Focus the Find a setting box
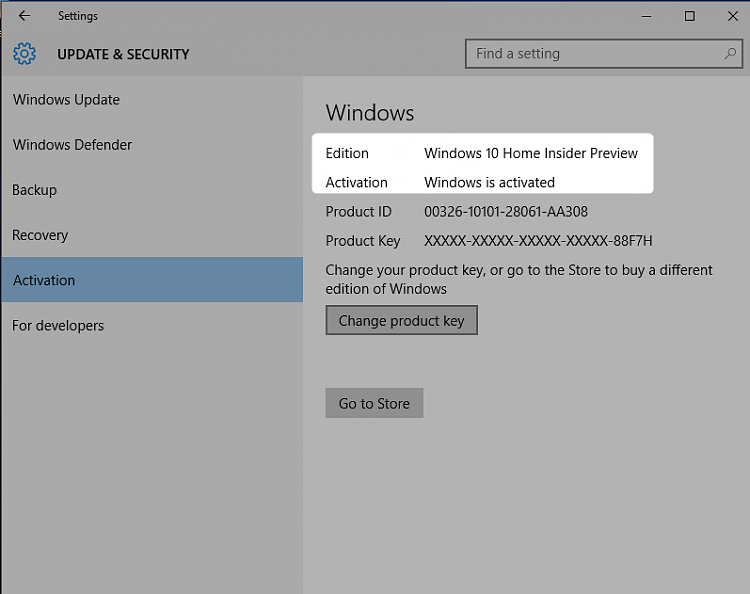Viewport: 750px width, 594px height. [x=604, y=54]
